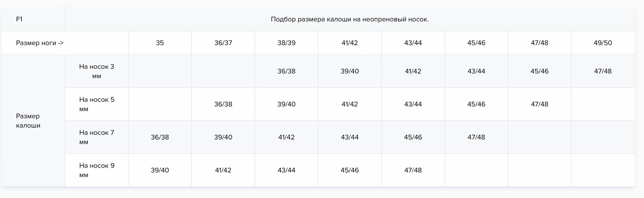Click foot size 35 column header
644x198 pixels.
[160, 43]
